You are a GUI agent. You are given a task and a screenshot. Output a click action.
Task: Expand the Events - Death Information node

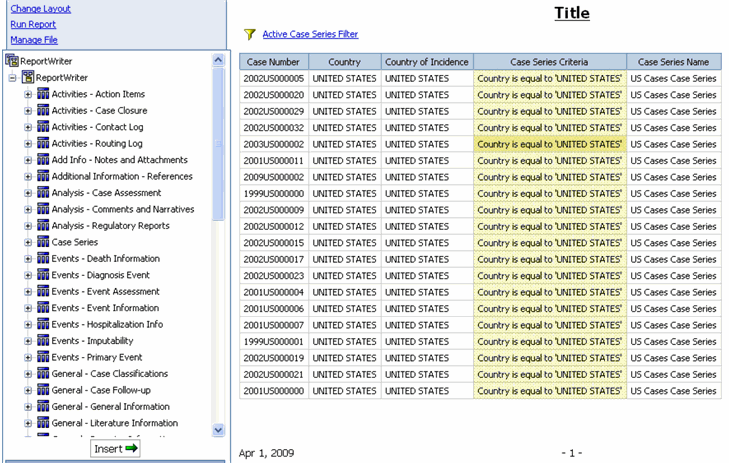[x=28, y=259]
